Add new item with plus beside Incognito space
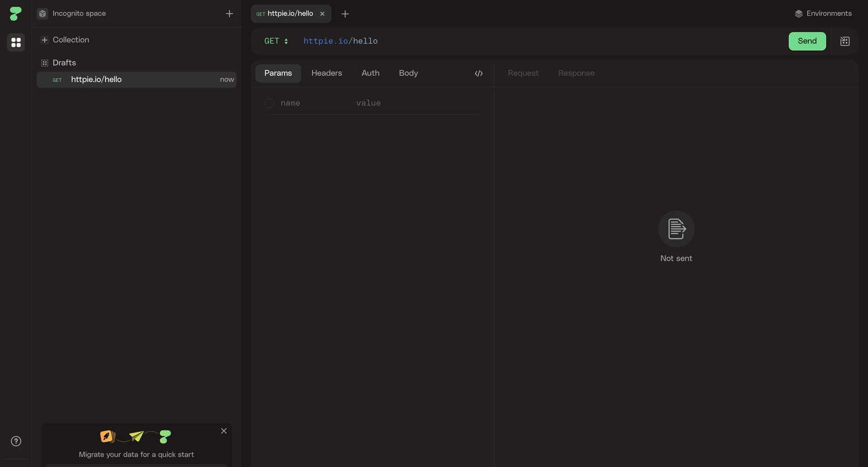Screen dimensions: 868x467 pos(230,14)
